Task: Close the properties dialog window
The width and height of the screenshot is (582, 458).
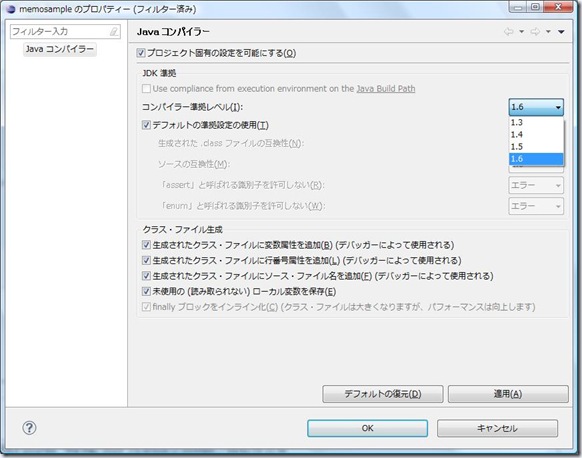Action: [559, 7]
